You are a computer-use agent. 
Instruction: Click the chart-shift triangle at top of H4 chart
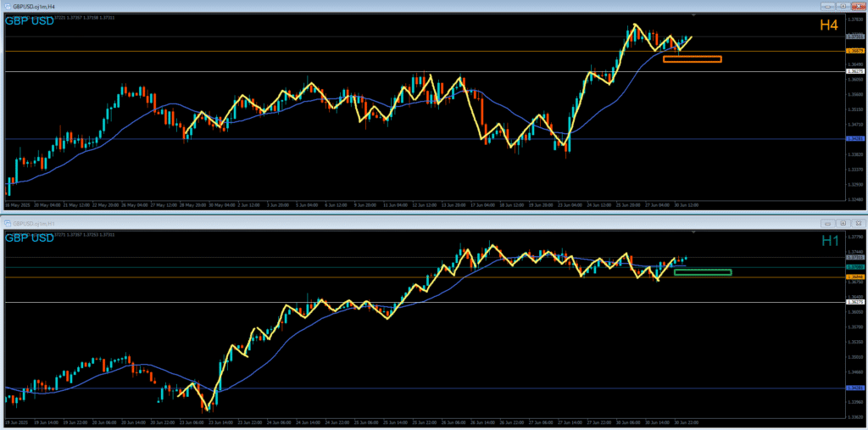tap(694, 15)
